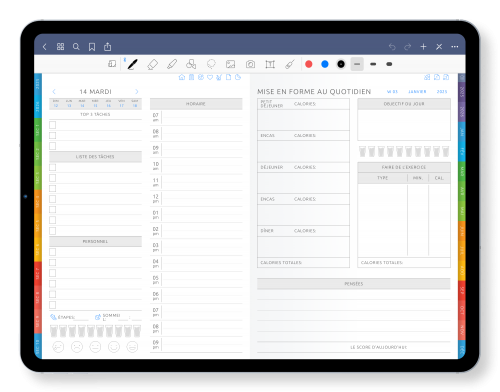Screen dimensions: 500x392
Task: Check first Personnel checkbox
Action: (53, 252)
